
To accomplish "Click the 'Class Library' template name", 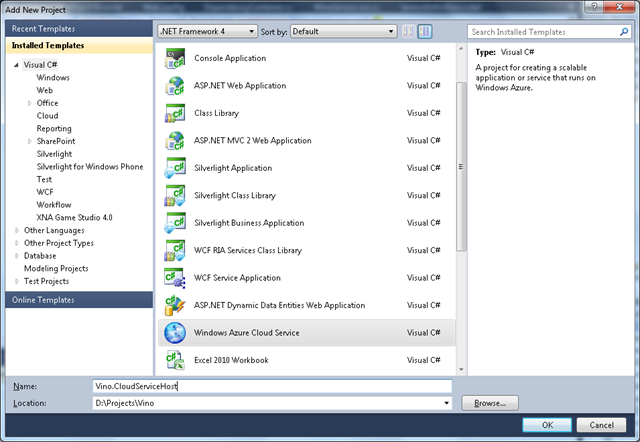I will [216, 113].
